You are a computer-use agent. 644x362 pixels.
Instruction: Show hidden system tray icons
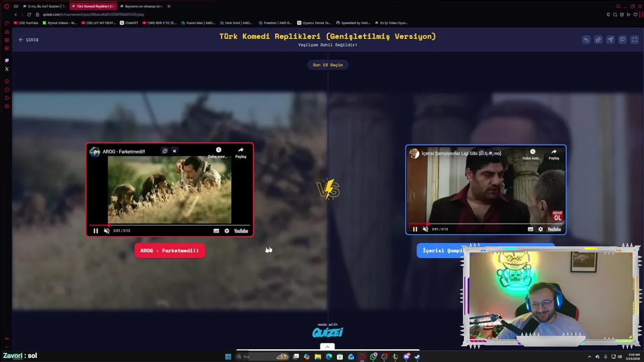point(590,356)
